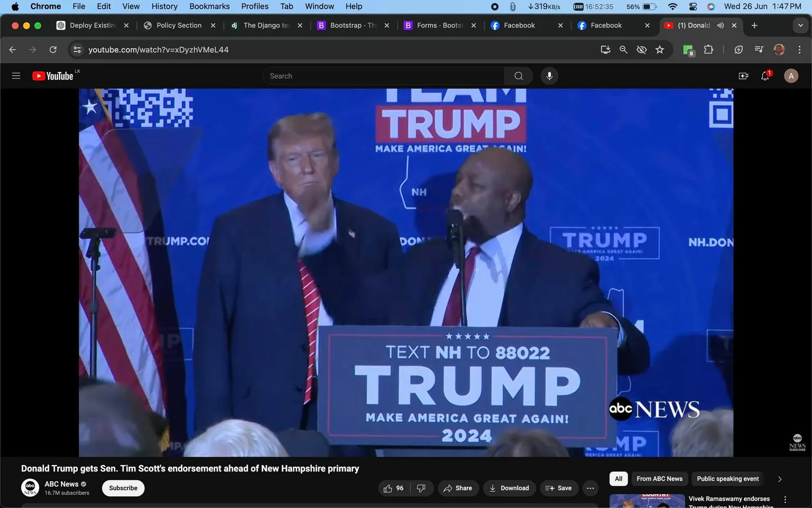Open Chrome extensions puzzle icon
The height and width of the screenshot is (508, 812).
coord(708,49)
